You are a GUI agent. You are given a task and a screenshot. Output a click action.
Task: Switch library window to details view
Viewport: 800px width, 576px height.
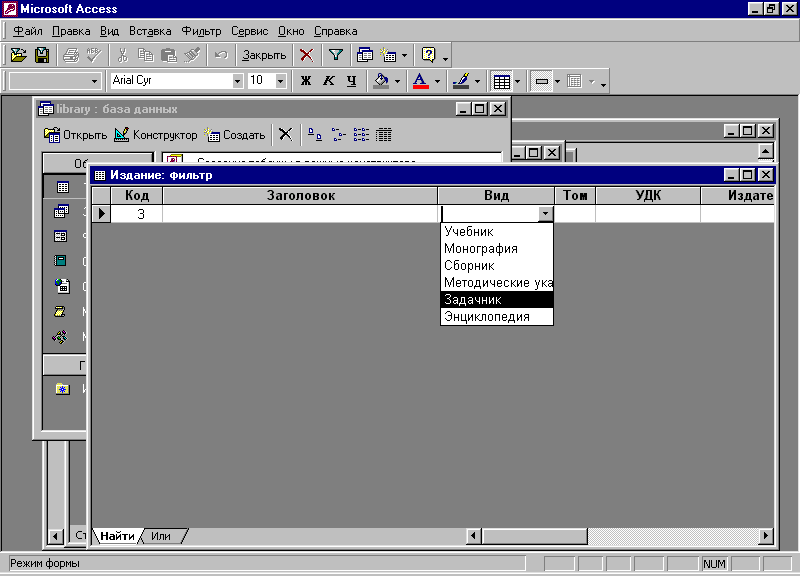point(384,135)
